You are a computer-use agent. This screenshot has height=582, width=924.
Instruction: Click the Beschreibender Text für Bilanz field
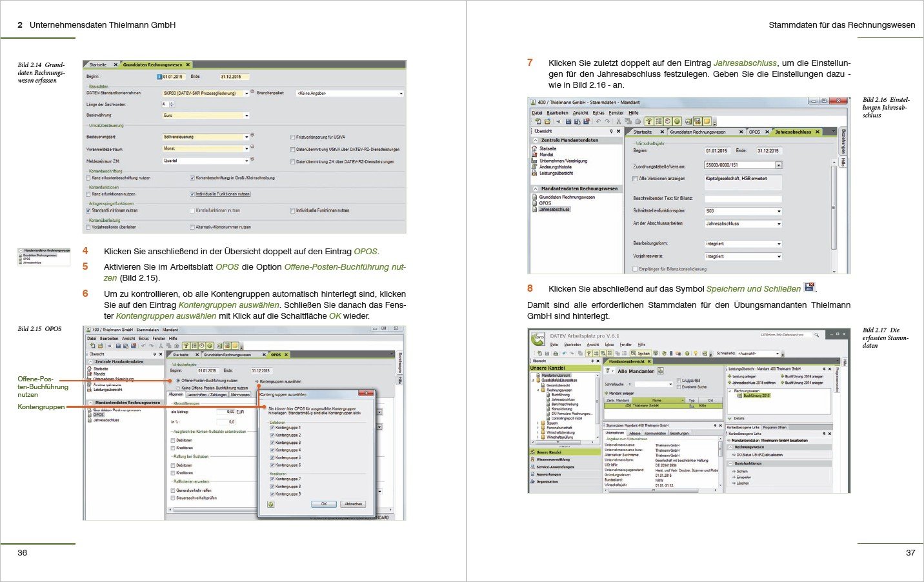coord(743,199)
